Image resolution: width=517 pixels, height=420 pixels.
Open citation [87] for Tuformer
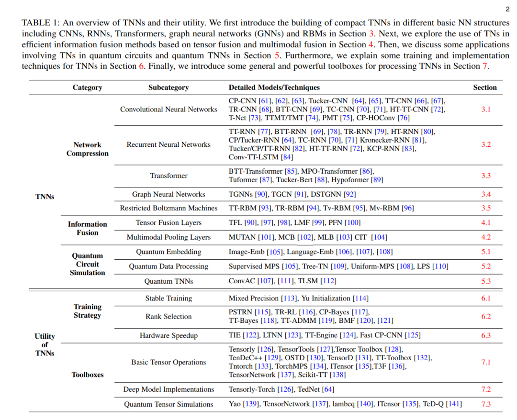coord(265,180)
